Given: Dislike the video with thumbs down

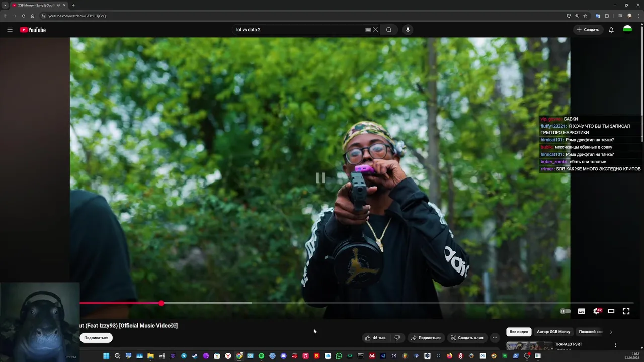Looking at the screenshot, I should pos(397,338).
